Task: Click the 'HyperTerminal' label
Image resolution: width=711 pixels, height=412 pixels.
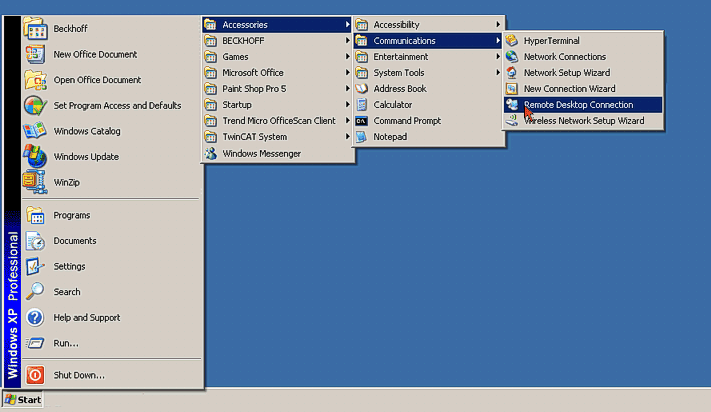Action: pos(551,41)
